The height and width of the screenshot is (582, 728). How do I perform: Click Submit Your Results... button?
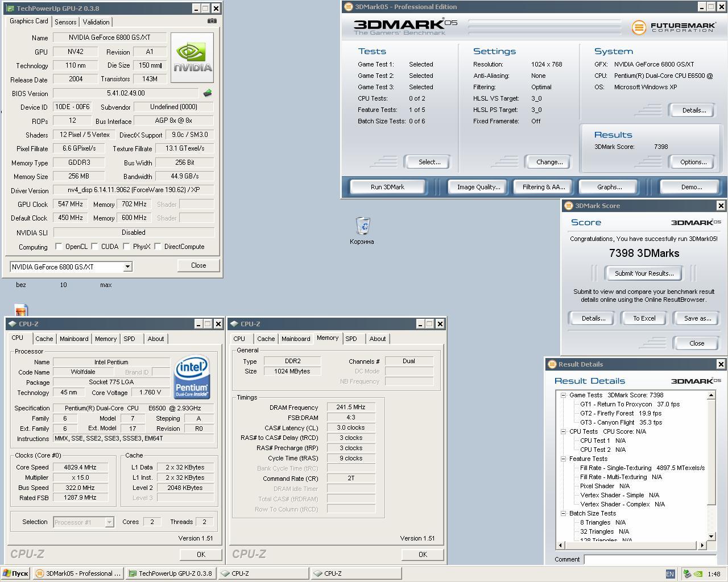coord(644,273)
